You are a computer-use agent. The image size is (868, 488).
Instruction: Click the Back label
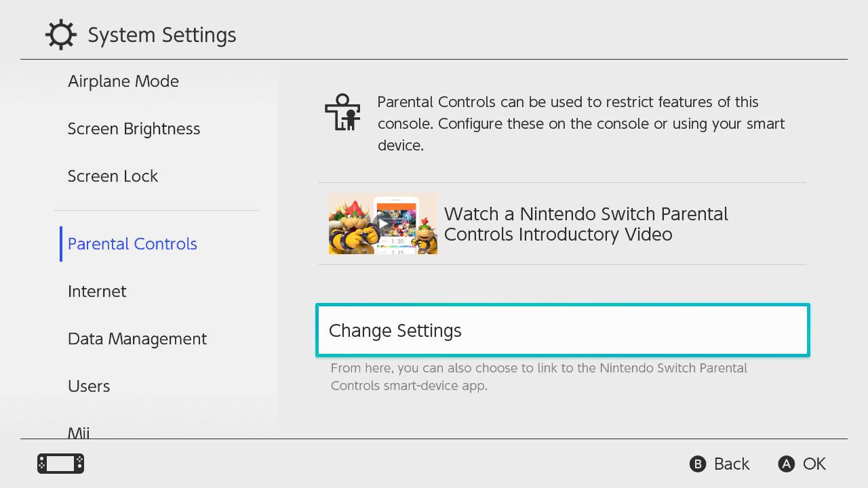click(731, 464)
